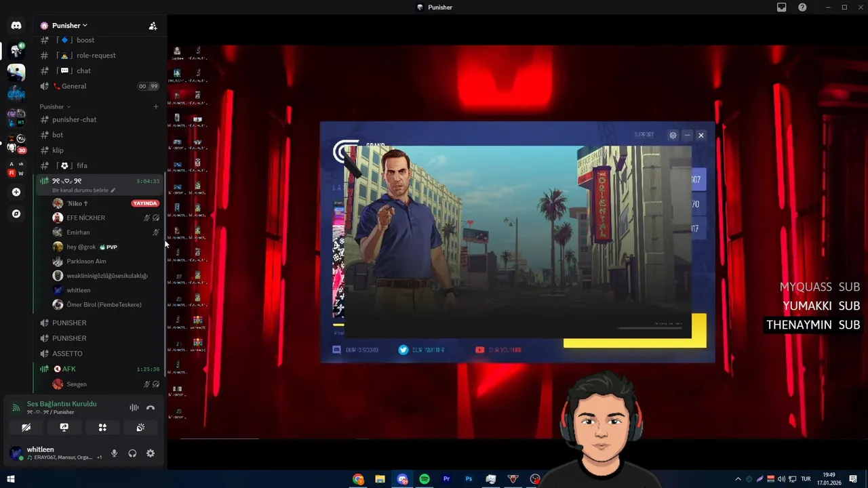Open Discord direct messages home icon
Screen dimensions: 868x488
[x=16, y=25]
